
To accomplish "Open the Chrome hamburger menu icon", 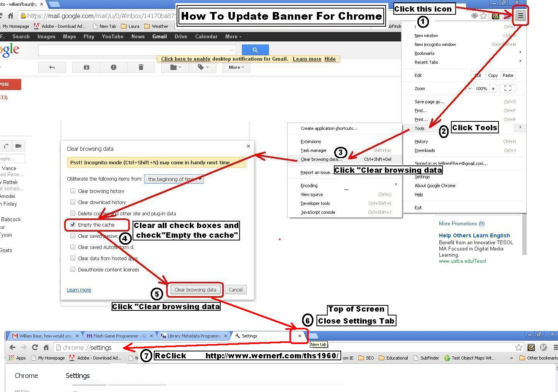I will click(520, 16).
